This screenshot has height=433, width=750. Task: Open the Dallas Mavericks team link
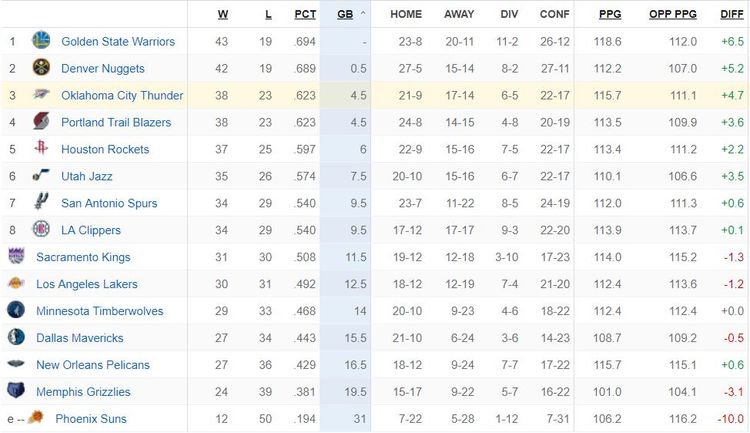click(80, 338)
